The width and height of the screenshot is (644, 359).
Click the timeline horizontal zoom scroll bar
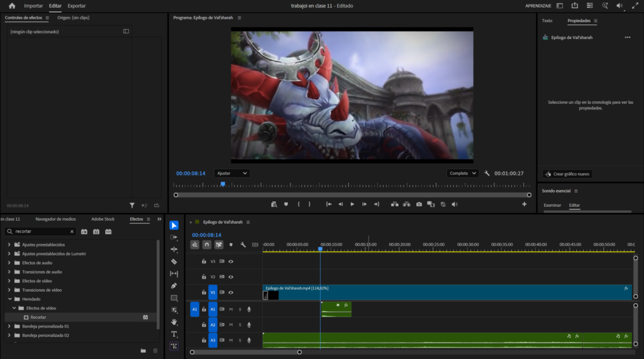246,352
